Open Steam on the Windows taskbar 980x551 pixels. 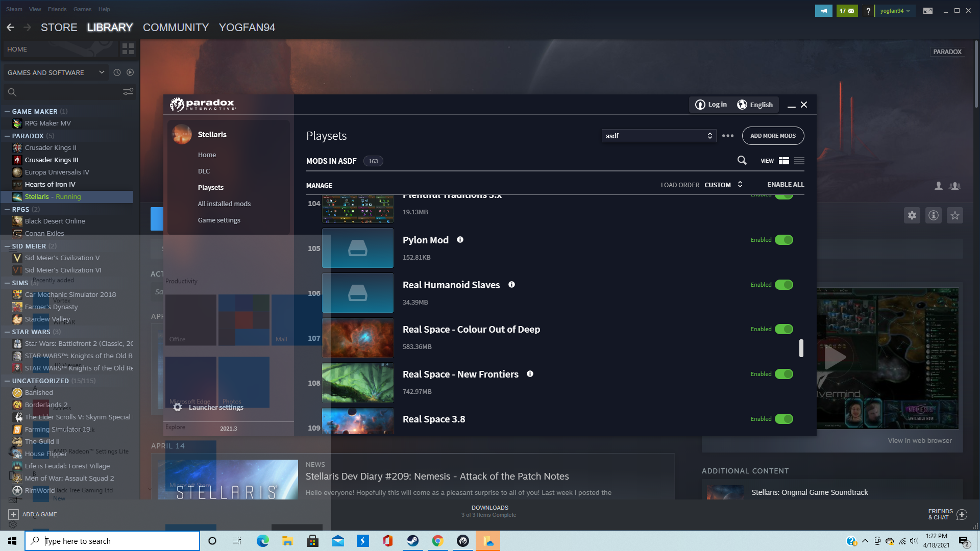(x=413, y=541)
